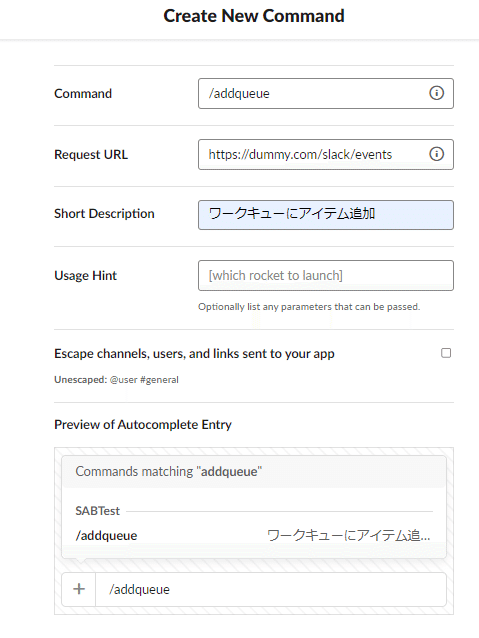Screen dimensions: 479x638
Task: Click the Preview of Autocomplete Entry heading
Action: tap(143, 424)
